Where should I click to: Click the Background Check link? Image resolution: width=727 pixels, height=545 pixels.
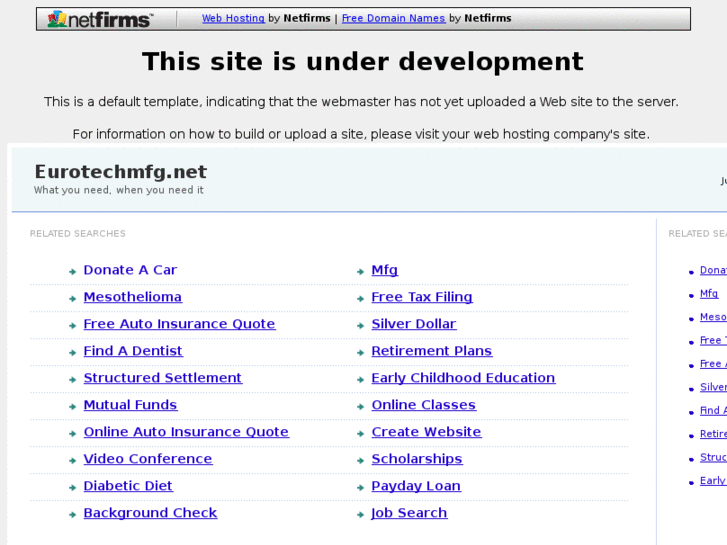point(150,513)
